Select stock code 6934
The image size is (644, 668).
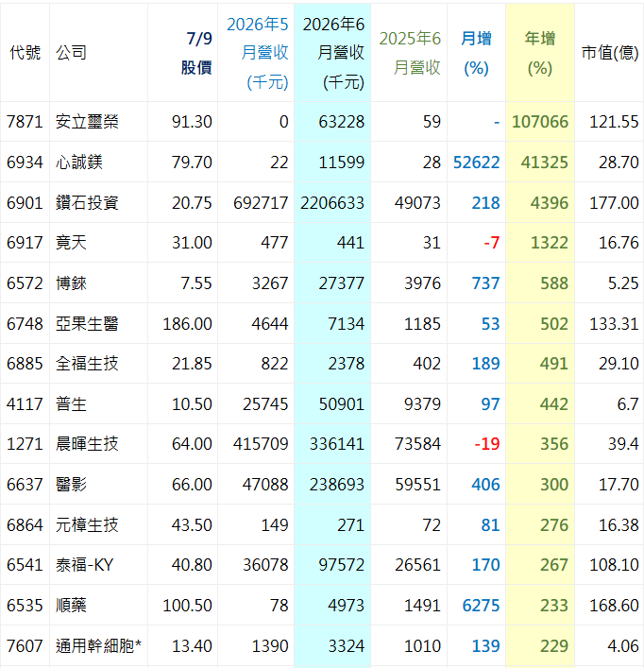pyautogui.click(x=25, y=163)
